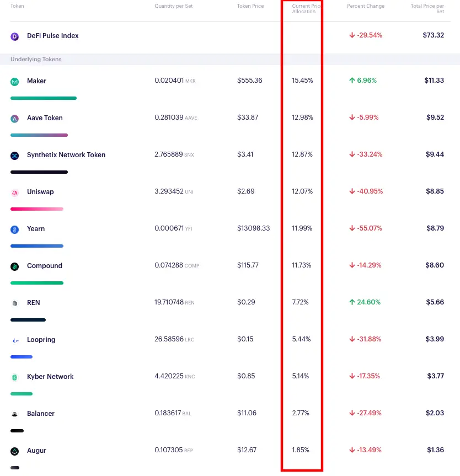
Task: Click the red down arrow beside -55.07%
Action: [x=352, y=228]
